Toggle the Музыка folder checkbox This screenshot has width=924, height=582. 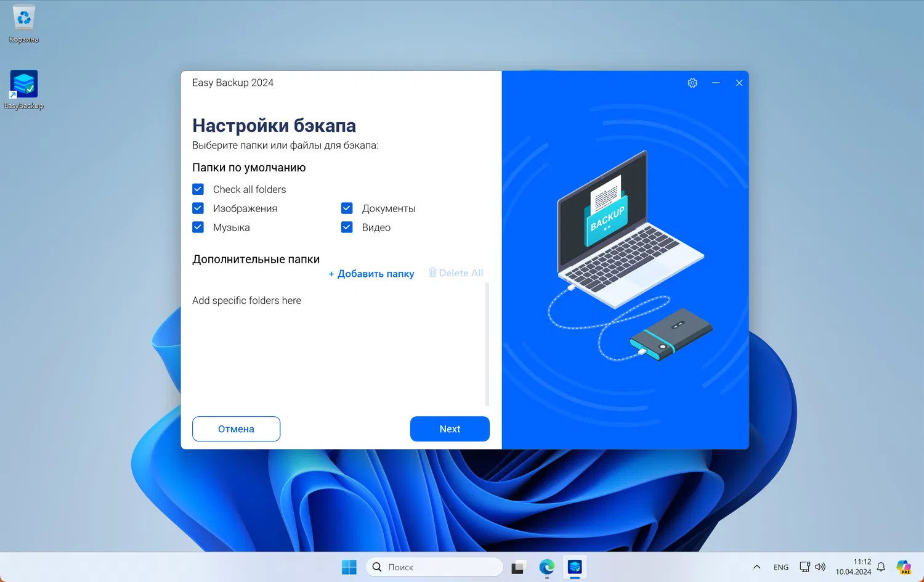coord(198,227)
